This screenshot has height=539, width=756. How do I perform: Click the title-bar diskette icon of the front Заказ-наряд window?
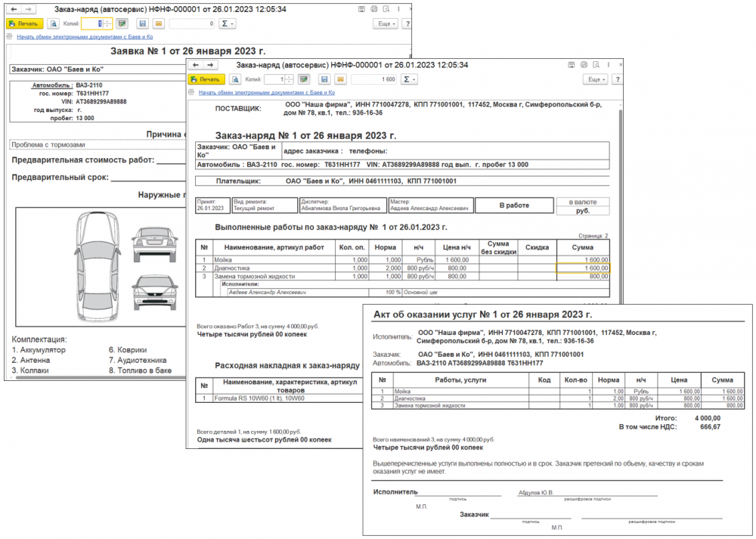[572, 65]
